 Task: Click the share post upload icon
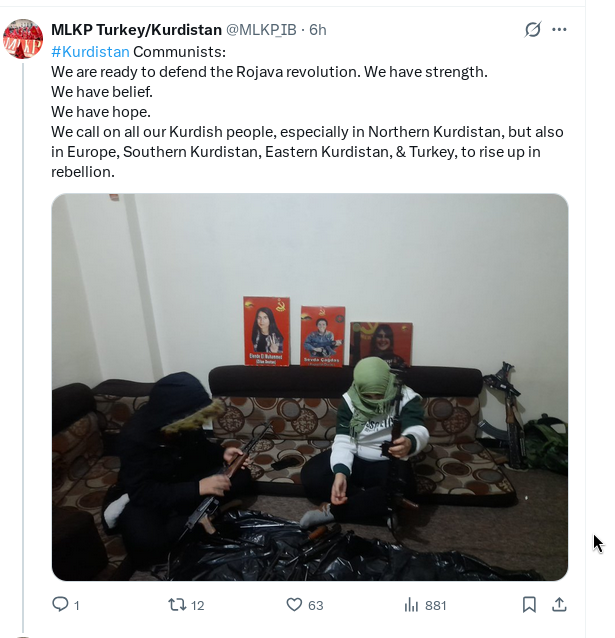pos(559,605)
